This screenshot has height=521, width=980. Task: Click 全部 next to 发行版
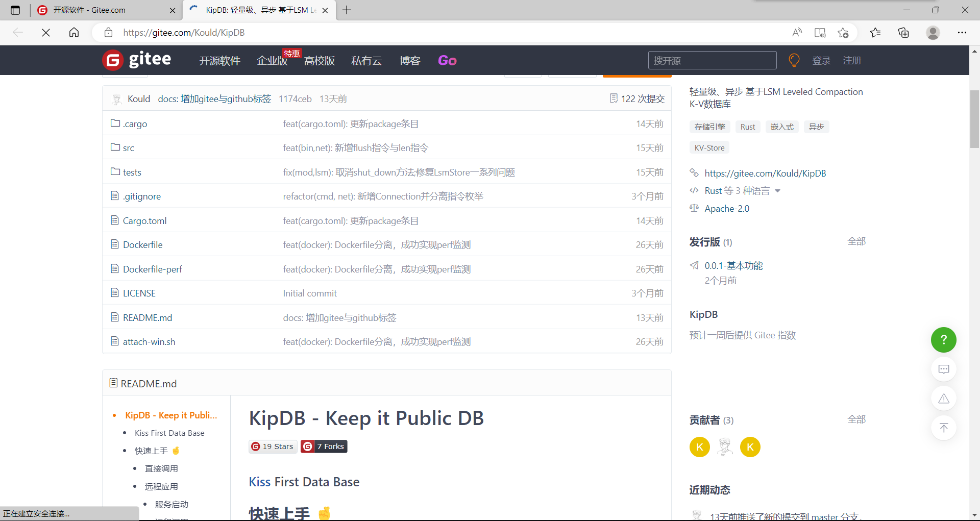pos(856,241)
